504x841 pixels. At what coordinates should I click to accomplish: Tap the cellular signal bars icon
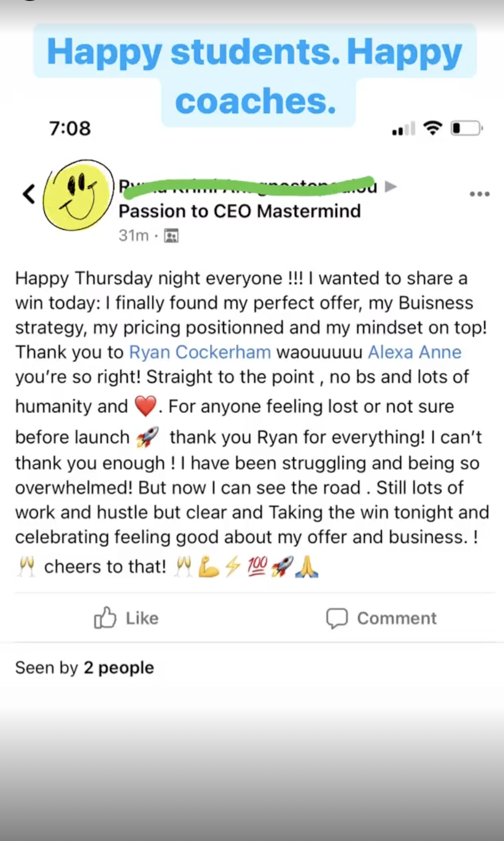coord(404,128)
